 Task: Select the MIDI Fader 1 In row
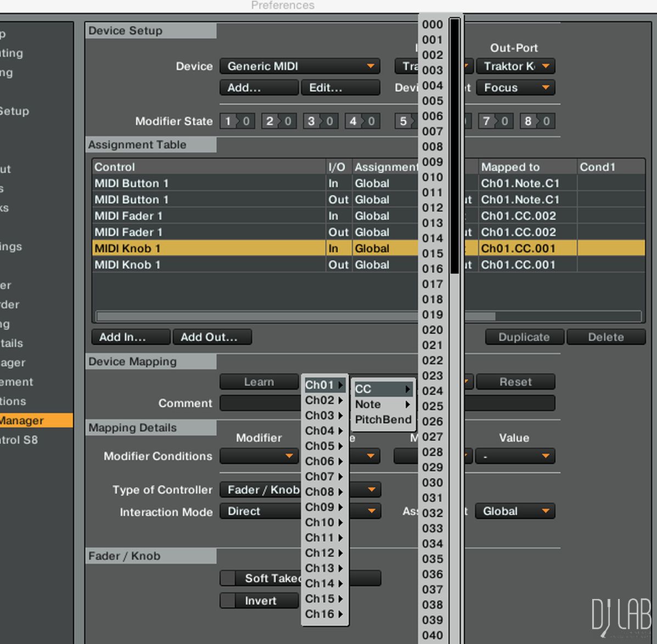[209, 216]
